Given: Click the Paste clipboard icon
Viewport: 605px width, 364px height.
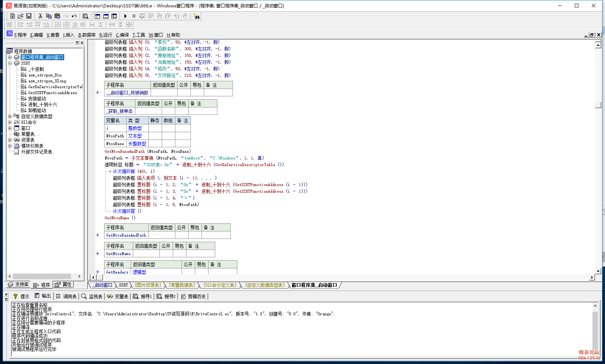Looking at the screenshot, I should 57,16.
